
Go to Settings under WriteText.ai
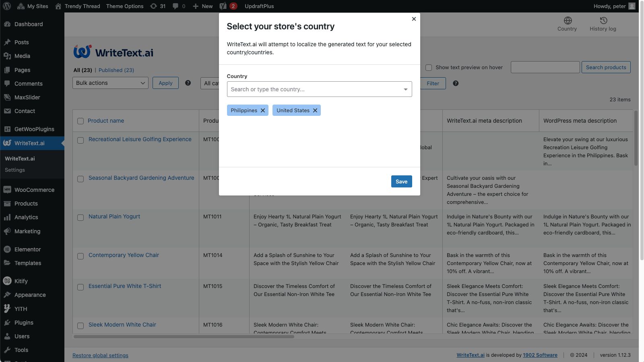pos(15,170)
